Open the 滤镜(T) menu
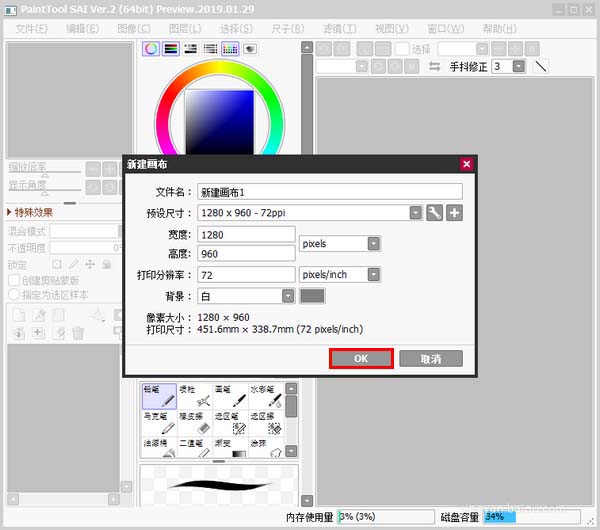Screen dimensions: 600x530 [340, 29]
